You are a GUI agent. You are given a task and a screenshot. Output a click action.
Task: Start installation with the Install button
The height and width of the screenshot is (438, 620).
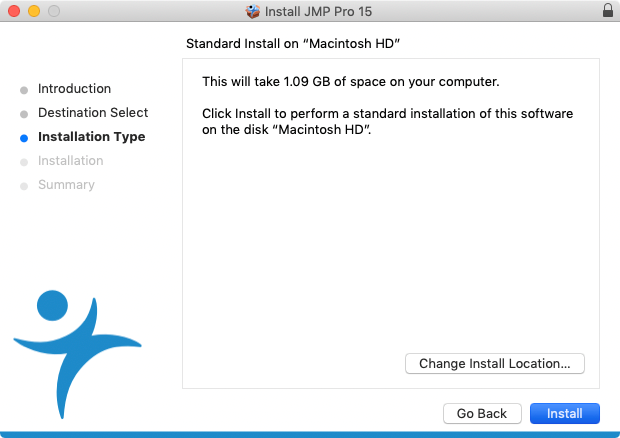[x=565, y=413]
